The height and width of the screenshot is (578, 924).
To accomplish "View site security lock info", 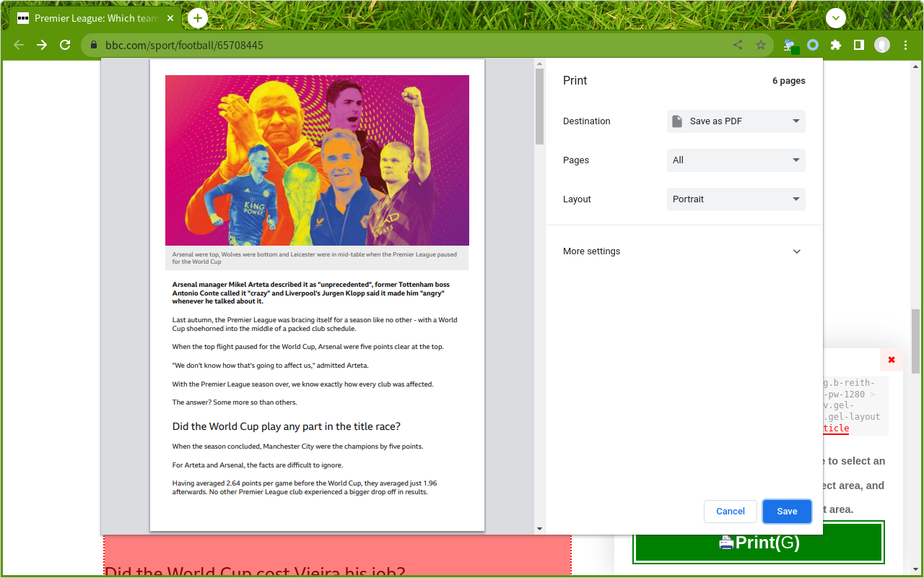I will point(94,45).
